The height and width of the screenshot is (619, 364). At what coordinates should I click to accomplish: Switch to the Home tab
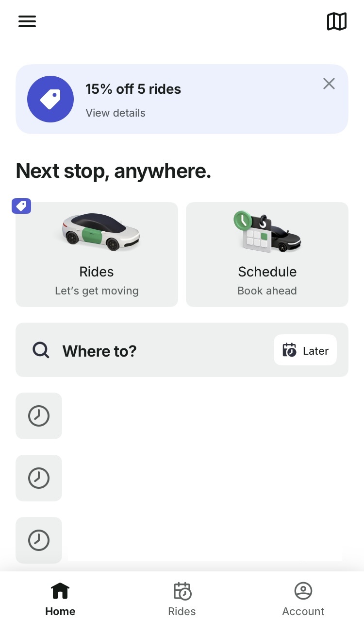click(x=60, y=599)
